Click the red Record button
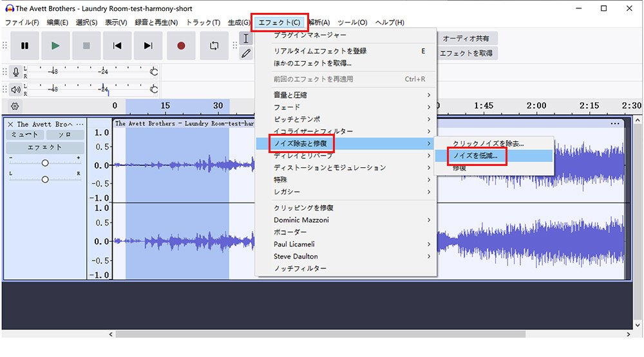Image resolution: width=644 pixels, height=357 pixels. coord(181,46)
